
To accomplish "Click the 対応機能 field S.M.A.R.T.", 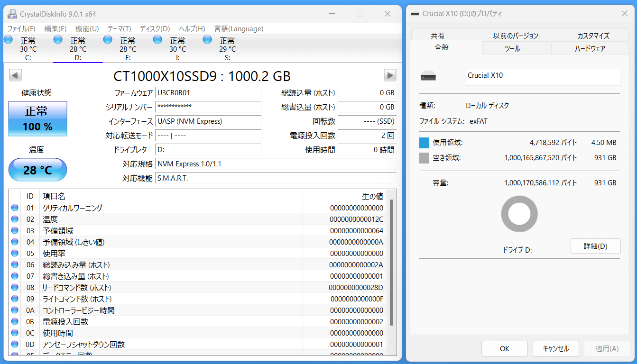I will click(276, 178).
